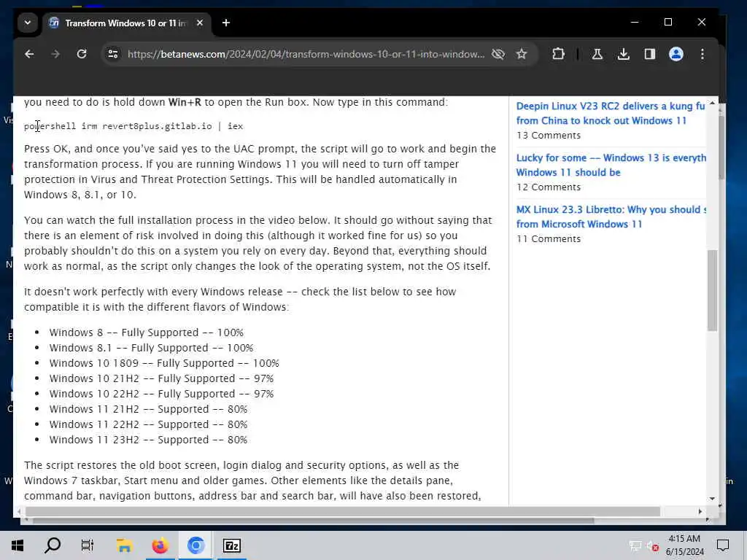Click Windows 11 23H2 Supported item

pos(148,440)
